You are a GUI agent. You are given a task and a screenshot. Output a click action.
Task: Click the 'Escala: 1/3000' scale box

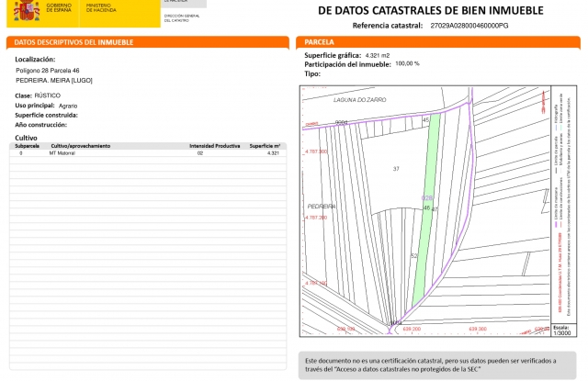click(562, 331)
